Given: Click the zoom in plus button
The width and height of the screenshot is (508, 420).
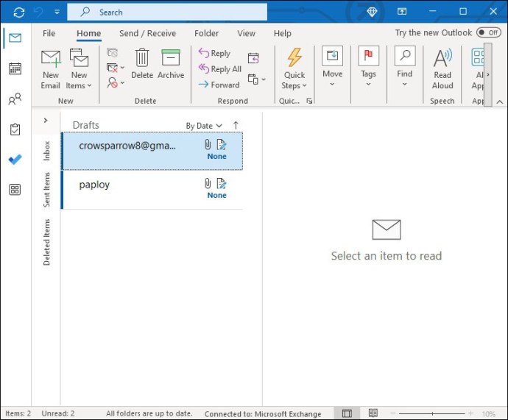Looking at the screenshot, I should tap(470, 413).
